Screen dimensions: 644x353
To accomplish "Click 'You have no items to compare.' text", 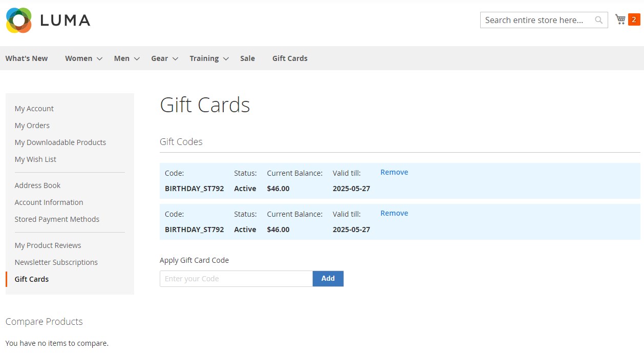I will [x=57, y=343].
